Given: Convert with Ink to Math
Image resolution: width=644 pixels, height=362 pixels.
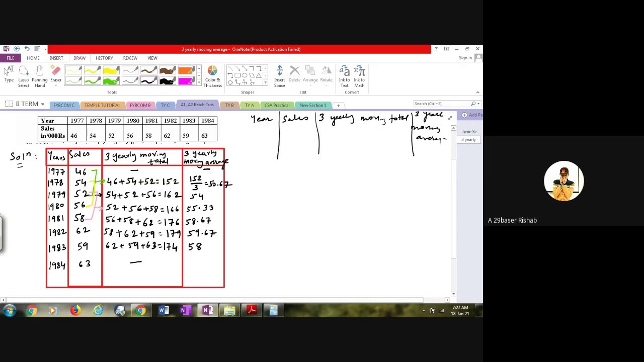Looking at the screenshot, I should [359, 77].
